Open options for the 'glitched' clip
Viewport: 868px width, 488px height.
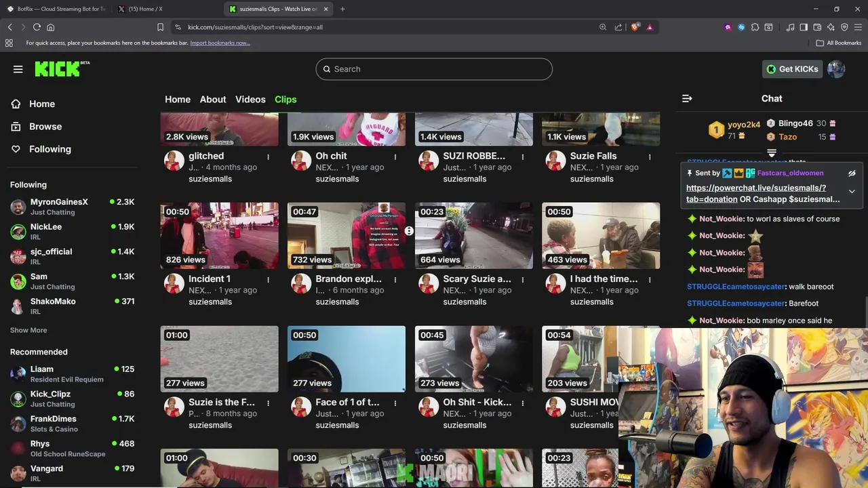268,157
